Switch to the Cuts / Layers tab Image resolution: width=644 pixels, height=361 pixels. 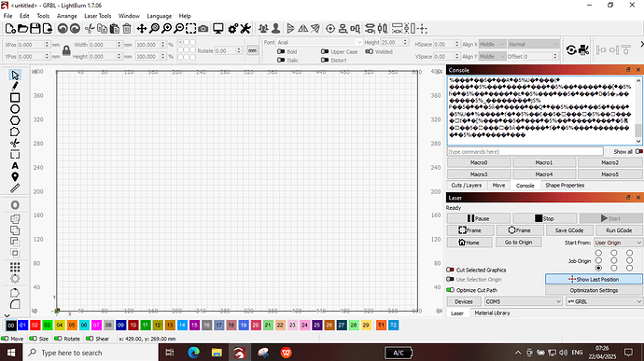(x=466, y=186)
